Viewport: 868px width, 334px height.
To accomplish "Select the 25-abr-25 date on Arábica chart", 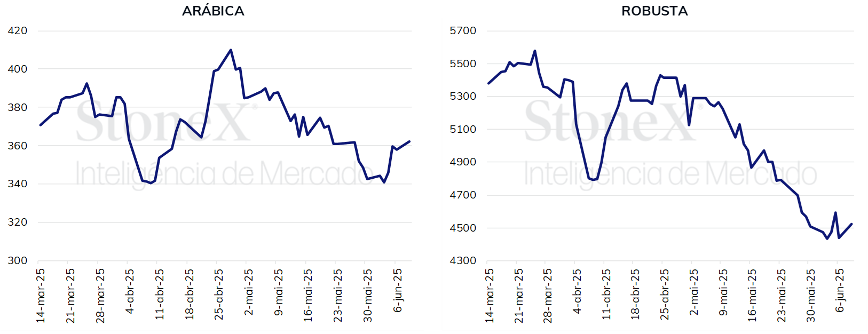I will pos(219,295).
